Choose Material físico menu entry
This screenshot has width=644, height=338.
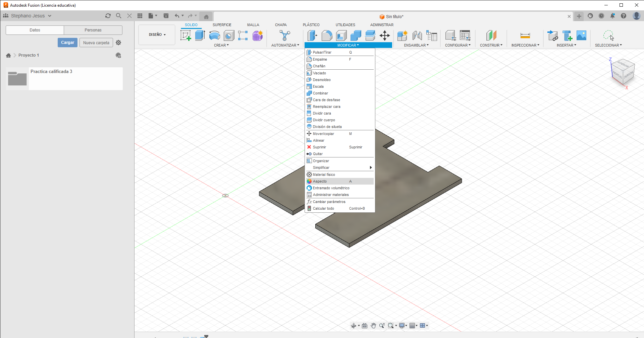click(340, 175)
